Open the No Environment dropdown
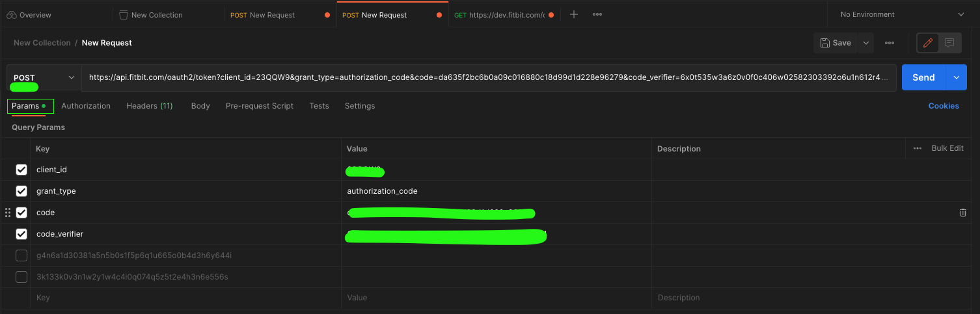The image size is (980, 314). 903,15
